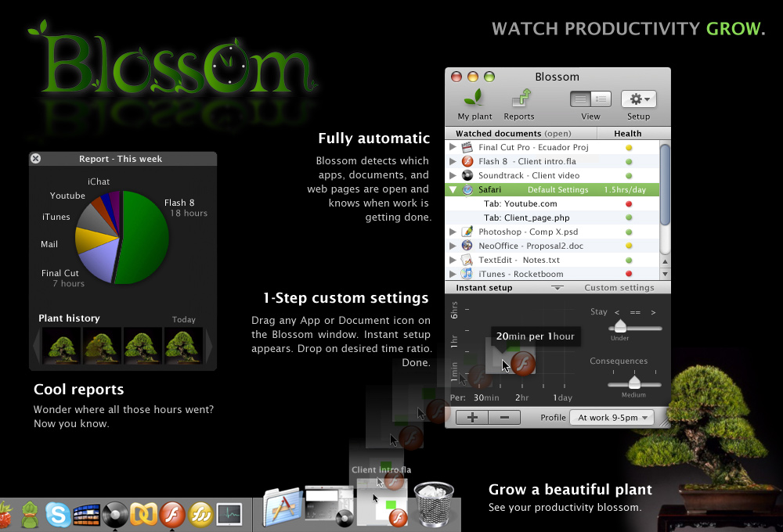Launch Activity Monitor from the Dock
Screen dimensions: 783x532
click(229, 514)
